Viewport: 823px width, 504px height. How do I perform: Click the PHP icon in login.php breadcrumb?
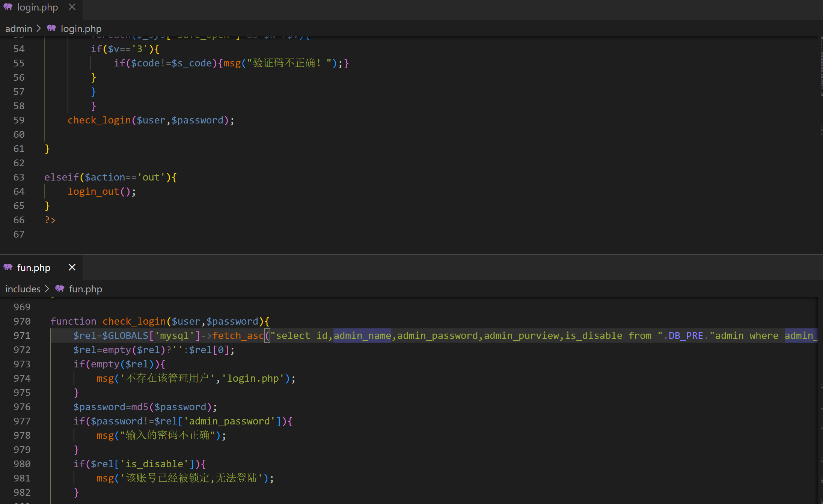[x=51, y=29]
